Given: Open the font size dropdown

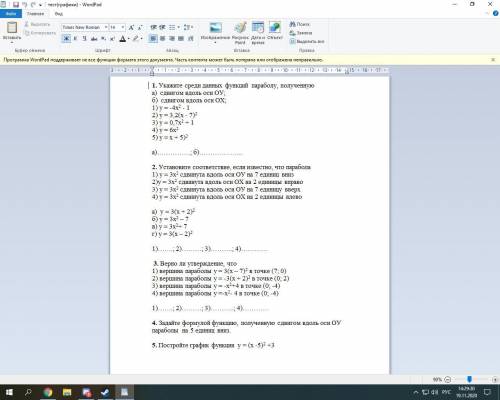Looking at the screenshot, I should [x=117, y=27].
